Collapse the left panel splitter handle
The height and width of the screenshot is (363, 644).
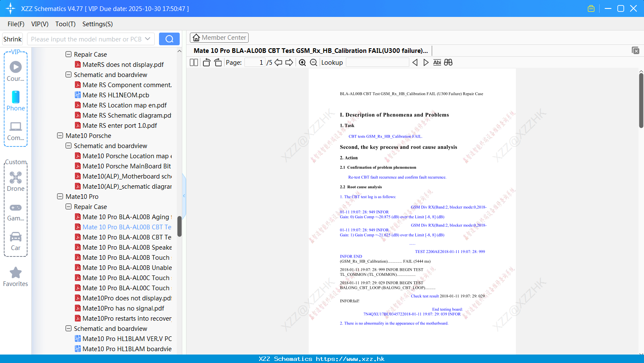tap(184, 195)
